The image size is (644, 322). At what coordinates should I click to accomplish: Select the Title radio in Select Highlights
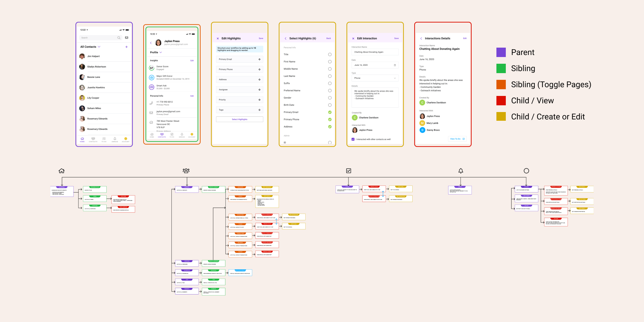click(330, 54)
